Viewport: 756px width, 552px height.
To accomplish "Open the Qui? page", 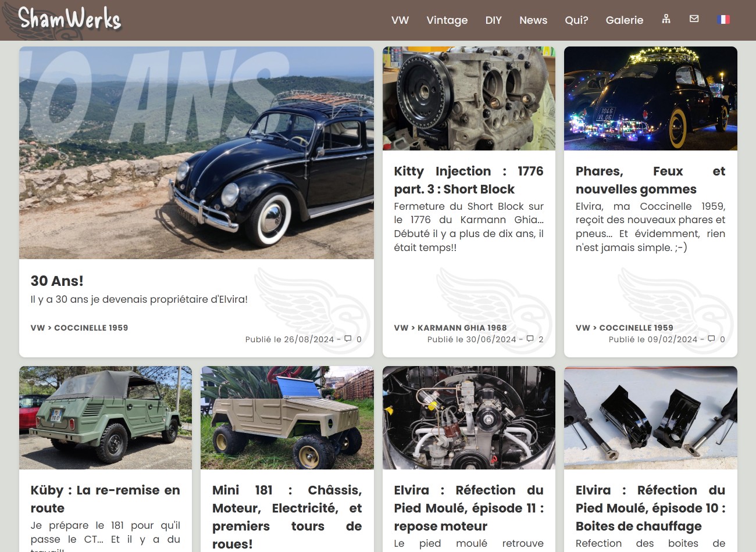I will (576, 20).
